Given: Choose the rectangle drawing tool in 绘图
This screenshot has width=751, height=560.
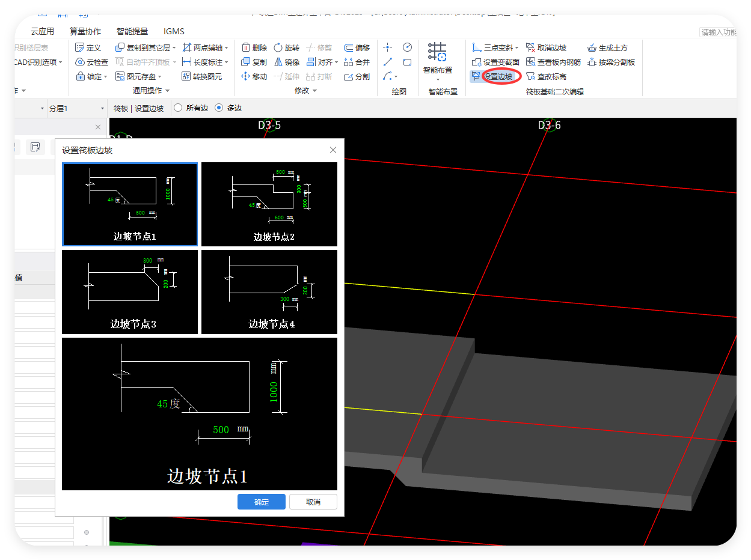Looking at the screenshot, I should [x=407, y=62].
